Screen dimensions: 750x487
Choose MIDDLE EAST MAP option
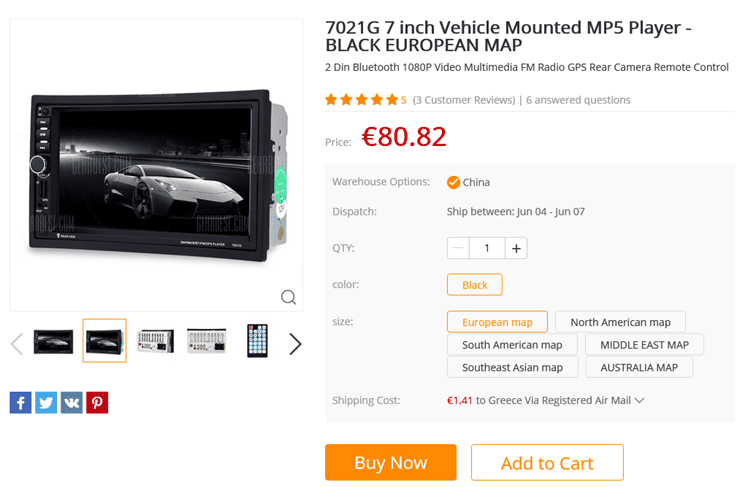[x=644, y=344]
